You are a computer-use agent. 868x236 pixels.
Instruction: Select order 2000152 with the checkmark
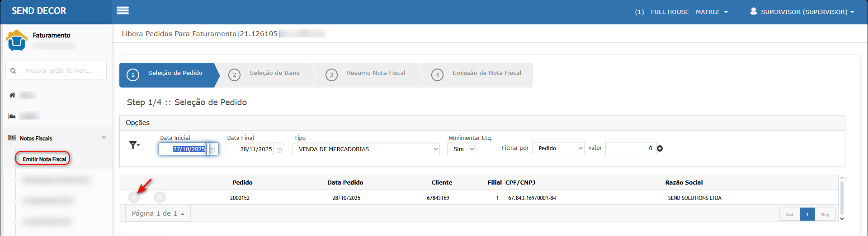click(134, 198)
